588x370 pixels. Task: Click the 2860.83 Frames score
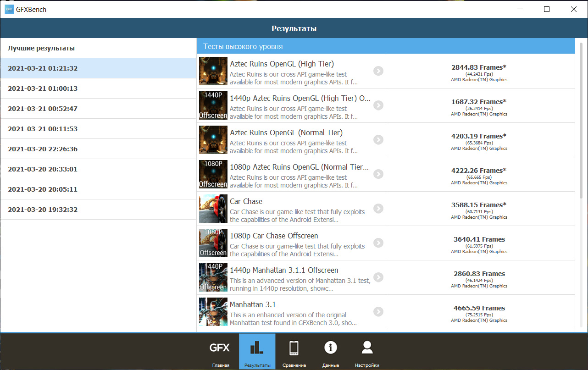click(x=479, y=274)
